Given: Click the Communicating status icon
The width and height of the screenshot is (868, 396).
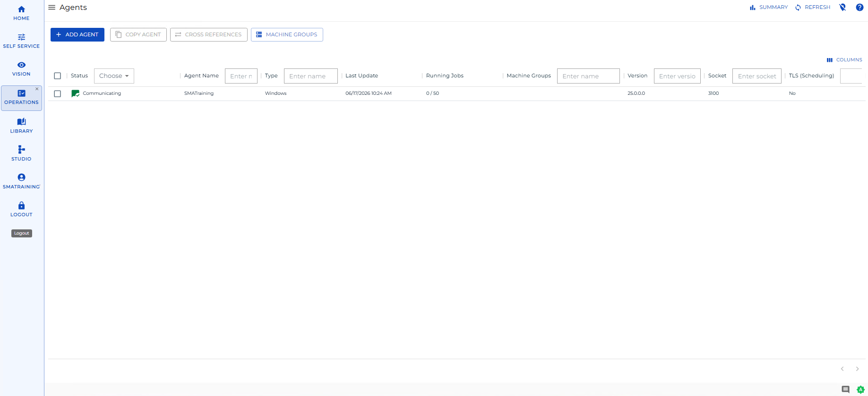Looking at the screenshot, I should 75,93.
